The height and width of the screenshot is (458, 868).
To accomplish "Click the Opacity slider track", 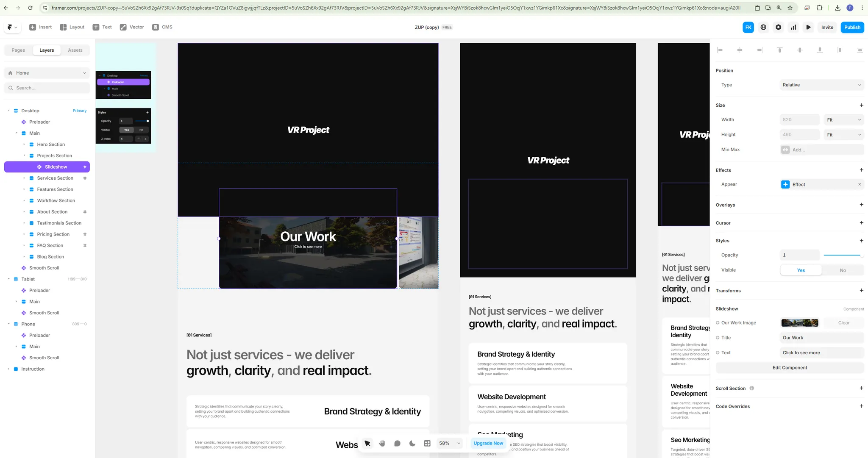I will (x=841, y=255).
